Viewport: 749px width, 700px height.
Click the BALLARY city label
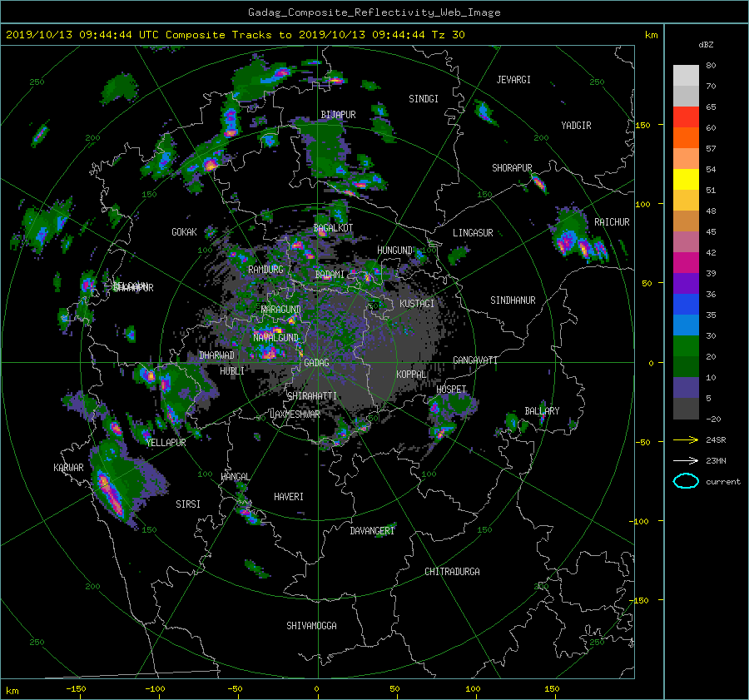click(542, 411)
